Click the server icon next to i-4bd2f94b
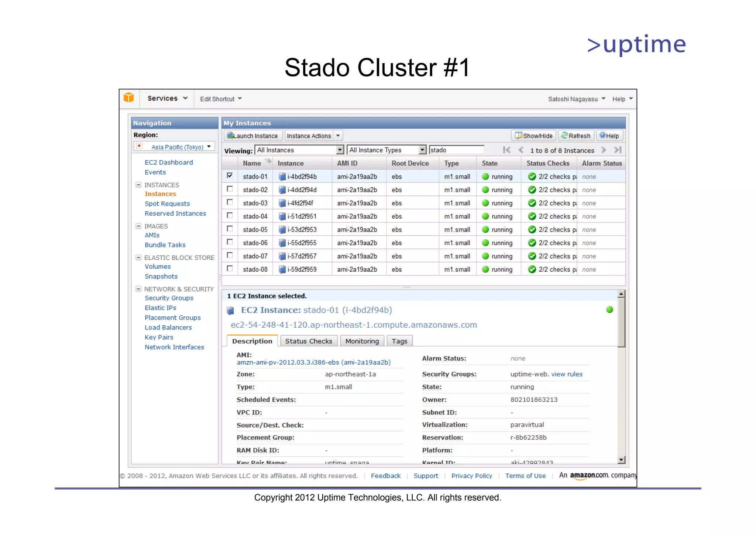The width and height of the screenshot is (756, 535). [282, 177]
